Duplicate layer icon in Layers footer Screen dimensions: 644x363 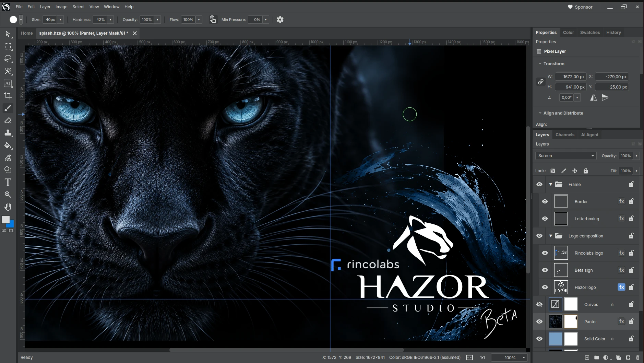point(619,358)
